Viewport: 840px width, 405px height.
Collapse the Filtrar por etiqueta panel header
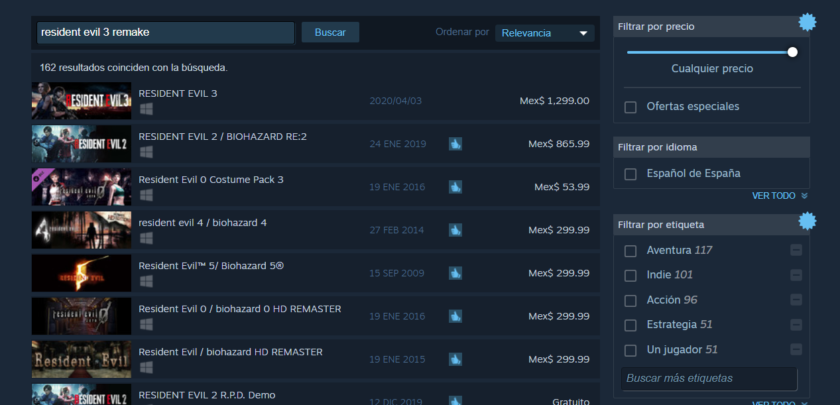(711, 224)
